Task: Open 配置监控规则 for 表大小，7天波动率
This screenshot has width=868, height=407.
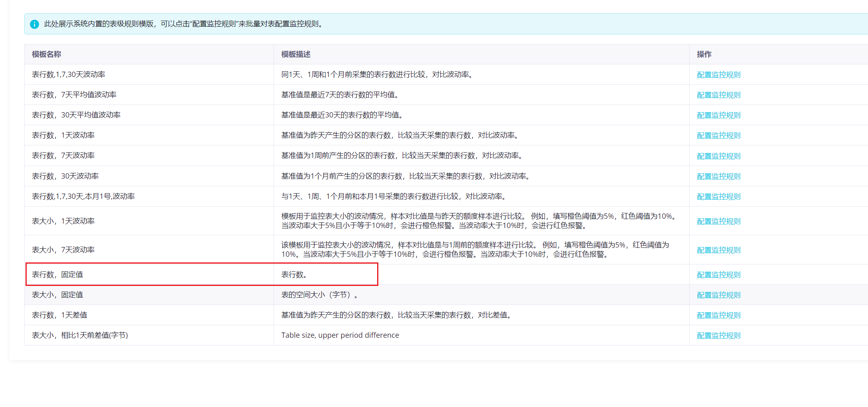Action: tap(718, 250)
